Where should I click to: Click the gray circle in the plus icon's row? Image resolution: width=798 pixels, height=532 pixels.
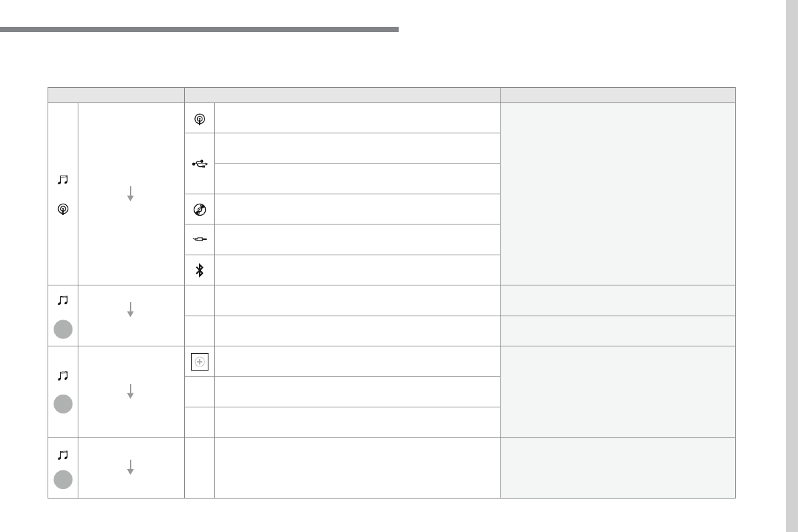pyautogui.click(x=63, y=404)
